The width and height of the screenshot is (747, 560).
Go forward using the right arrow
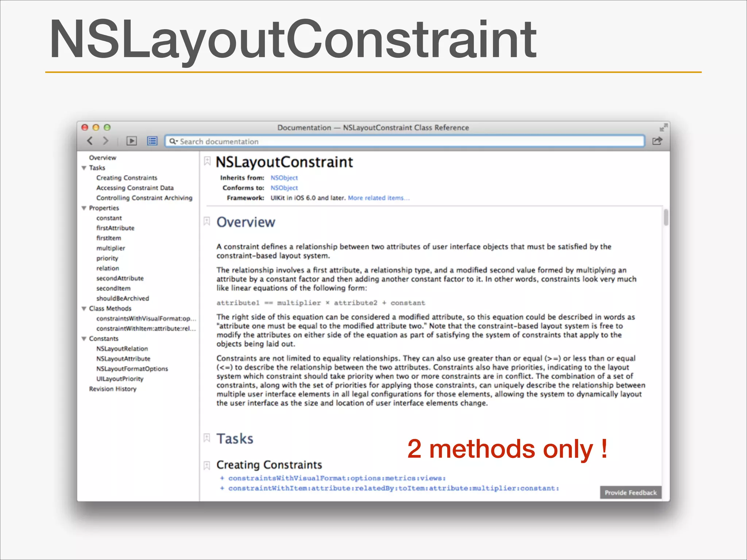[106, 141]
